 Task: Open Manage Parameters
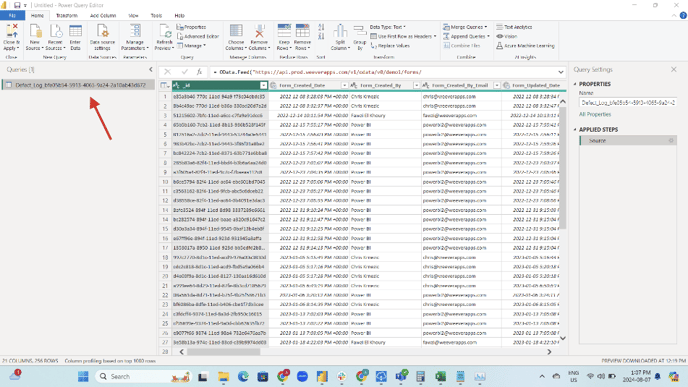135,37
